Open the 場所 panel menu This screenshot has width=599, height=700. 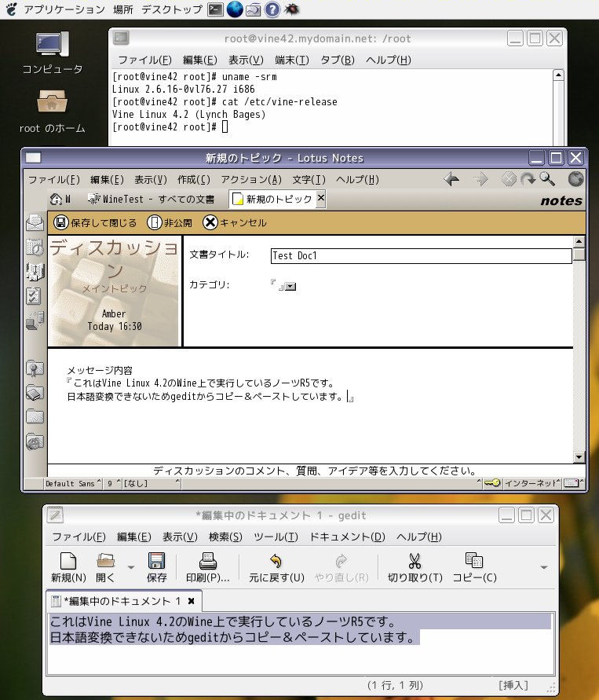pos(123,9)
